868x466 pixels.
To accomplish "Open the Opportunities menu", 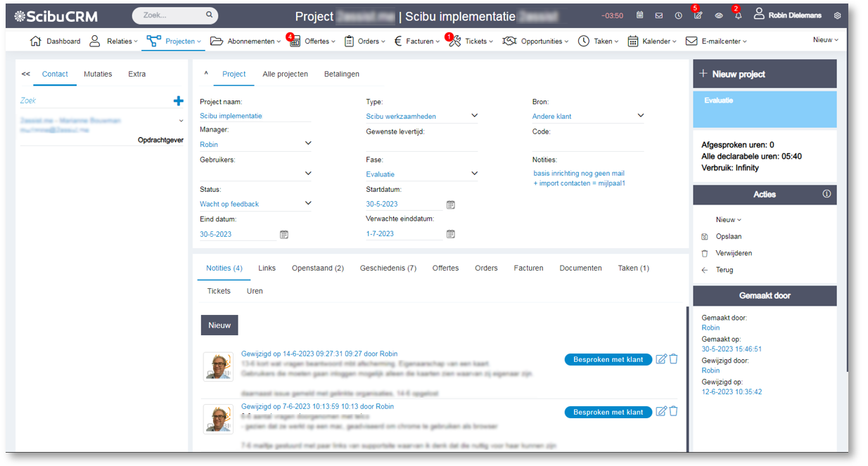I will (x=537, y=41).
